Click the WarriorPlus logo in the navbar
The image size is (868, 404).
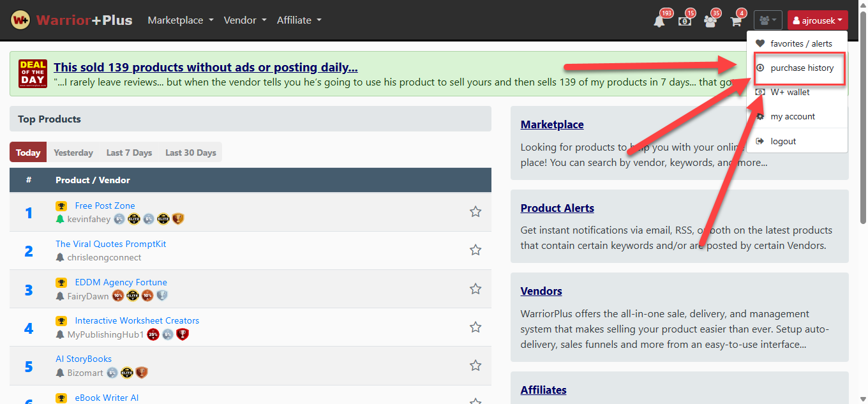pos(71,20)
